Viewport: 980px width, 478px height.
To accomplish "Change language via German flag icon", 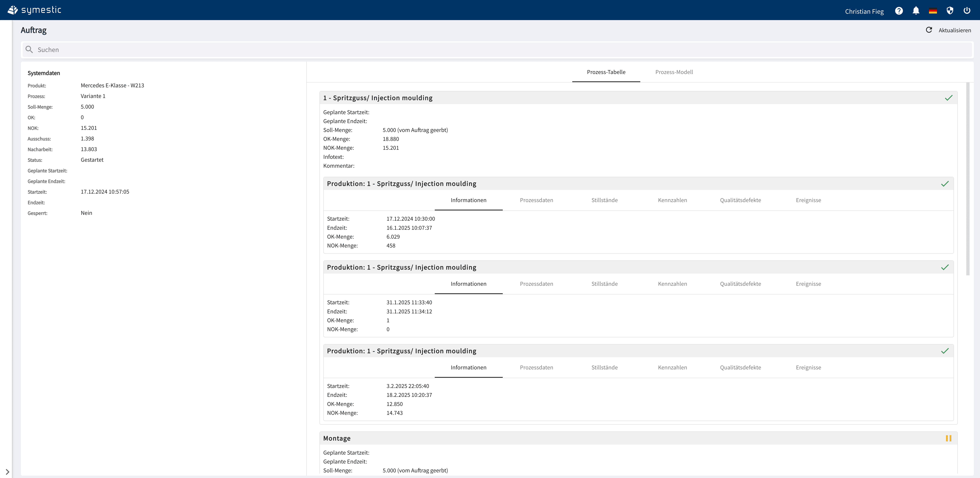I will pyautogui.click(x=933, y=11).
